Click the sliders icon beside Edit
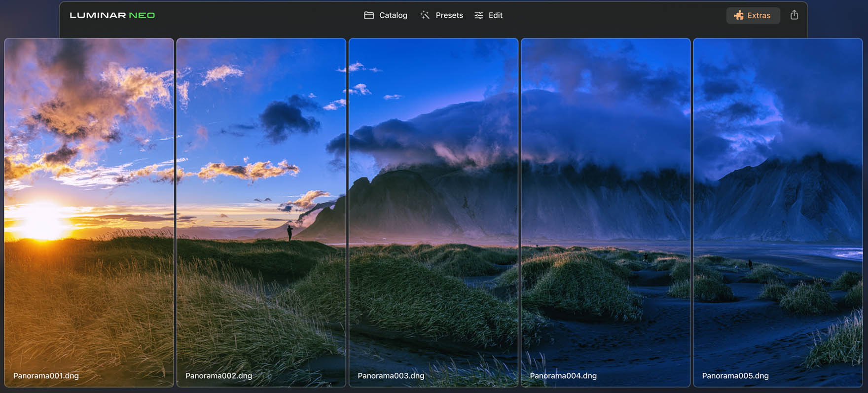This screenshot has height=393, width=868. click(478, 15)
